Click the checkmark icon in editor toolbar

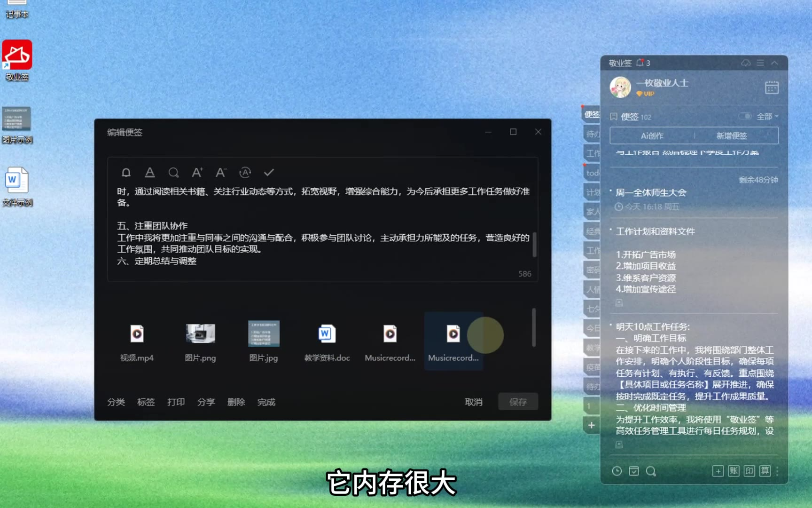tap(269, 173)
